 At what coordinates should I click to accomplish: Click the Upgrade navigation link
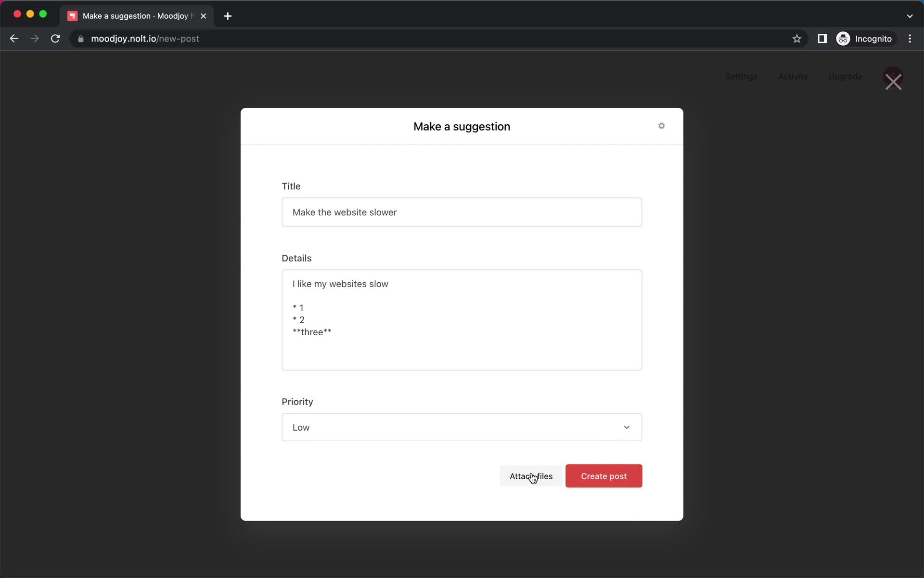[846, 77]
